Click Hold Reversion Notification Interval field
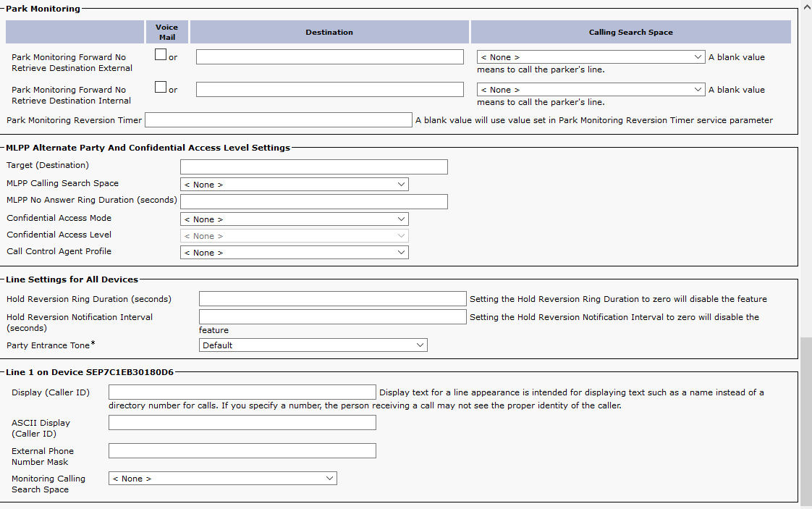 tap(332, 317)
